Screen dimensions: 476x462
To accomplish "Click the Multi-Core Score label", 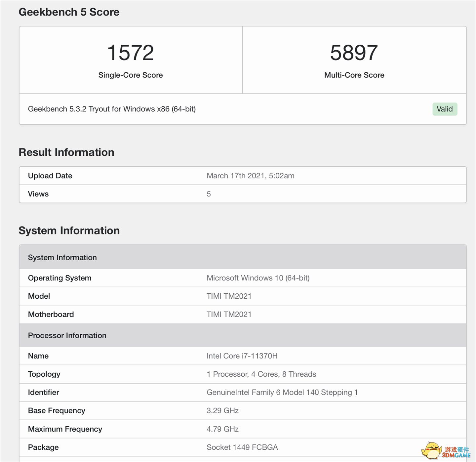I will coord(354,75).
